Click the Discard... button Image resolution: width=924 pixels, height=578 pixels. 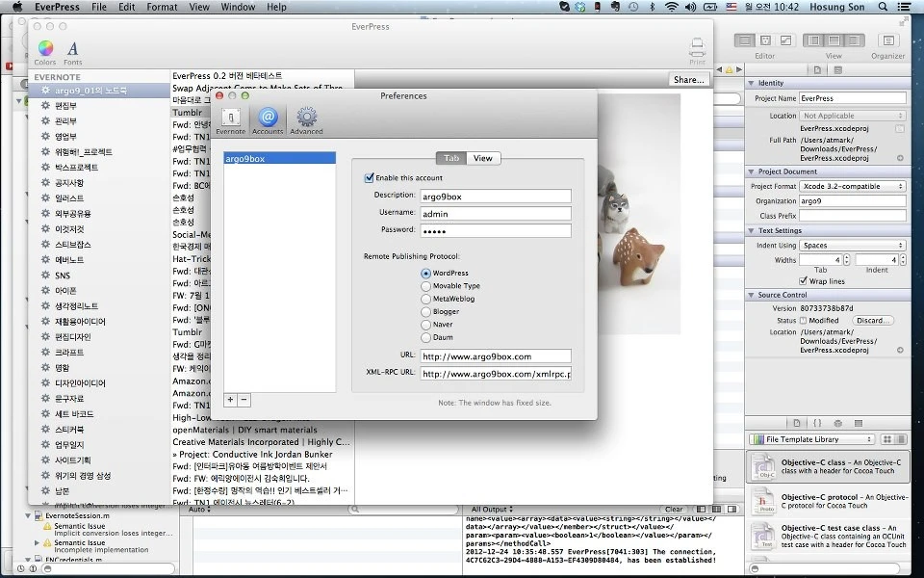[x=873, y=321]
